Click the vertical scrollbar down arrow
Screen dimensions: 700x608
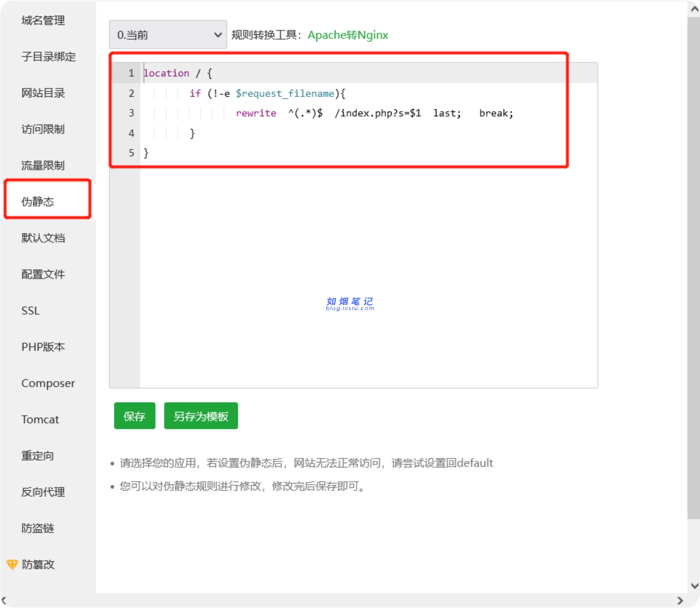(x=694, y=586)
